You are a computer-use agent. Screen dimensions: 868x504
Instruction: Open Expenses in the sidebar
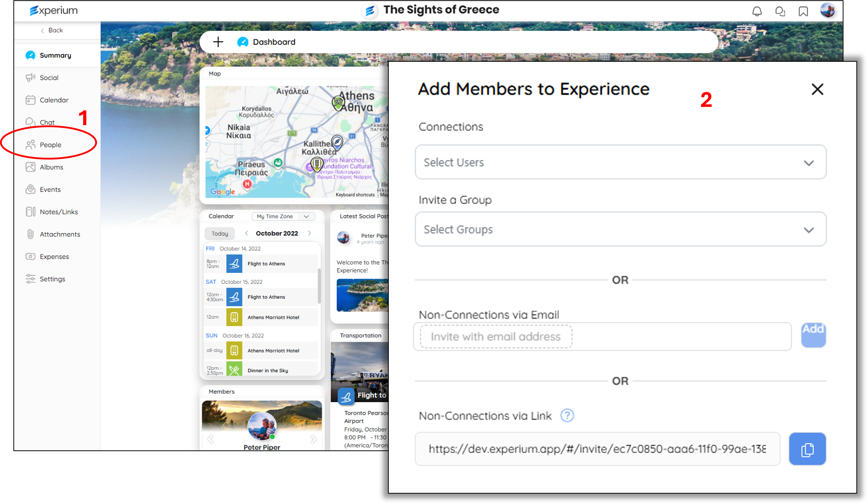54,257
